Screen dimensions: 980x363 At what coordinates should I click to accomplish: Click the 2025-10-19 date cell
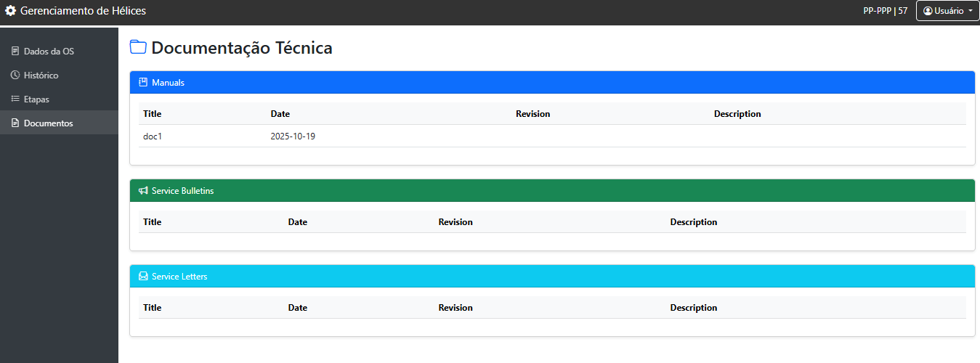click(x=293, y=136)
